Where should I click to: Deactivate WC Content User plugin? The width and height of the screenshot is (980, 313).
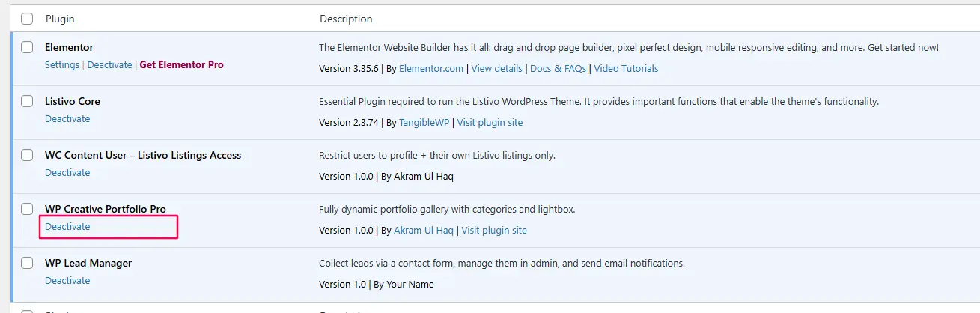pos(67,173)
